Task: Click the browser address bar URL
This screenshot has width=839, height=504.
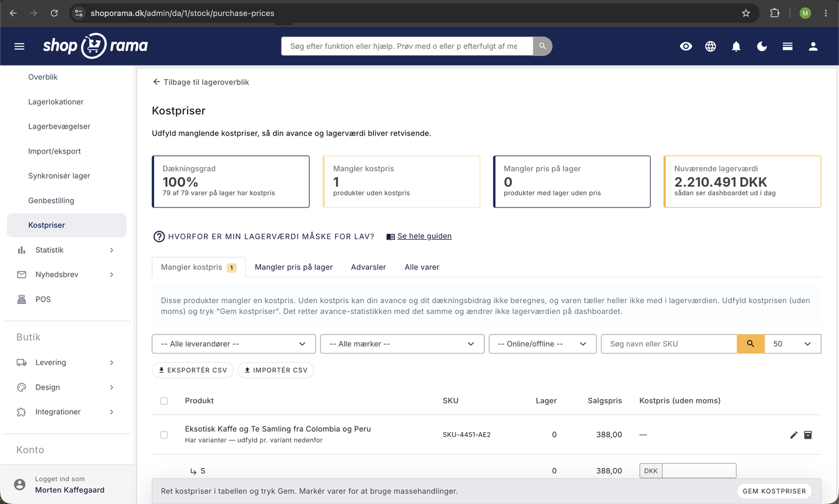Action: (182, 13)
